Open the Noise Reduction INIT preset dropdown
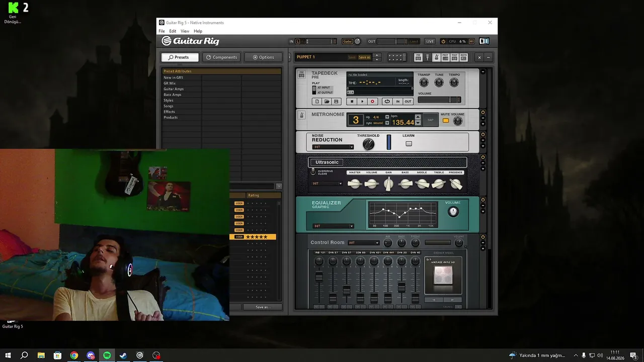644x362 pixels. [333, 147]
